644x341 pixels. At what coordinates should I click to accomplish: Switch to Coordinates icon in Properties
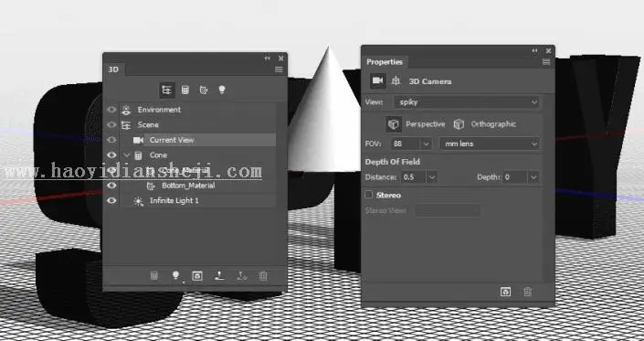[x=396, y=81]
